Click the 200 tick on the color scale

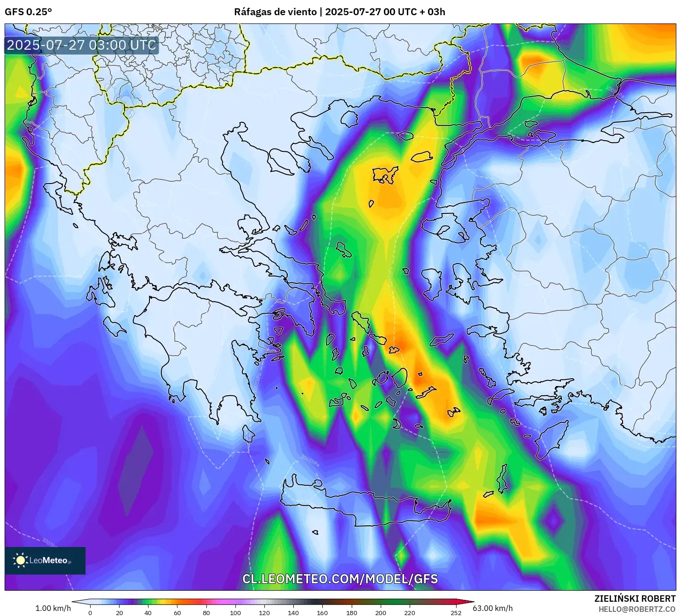tap(381, 612)
